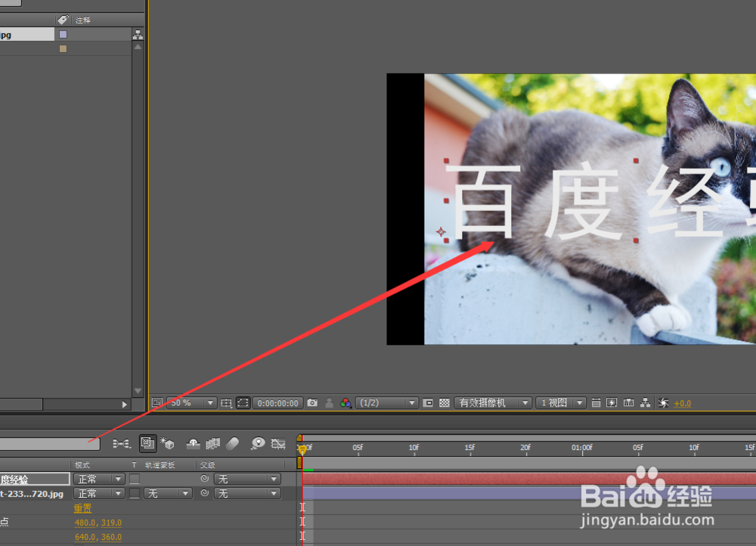This screenshot has height=546, width=756.
Task: Open project flowchart view icon
Action: [138, 35]
